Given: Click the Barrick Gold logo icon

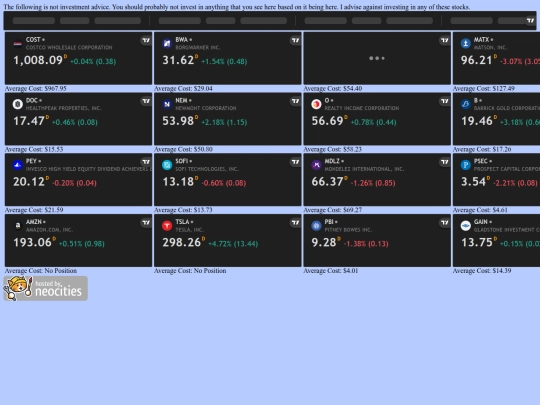Looking at the screenshot, I should [x=466, y=104].
